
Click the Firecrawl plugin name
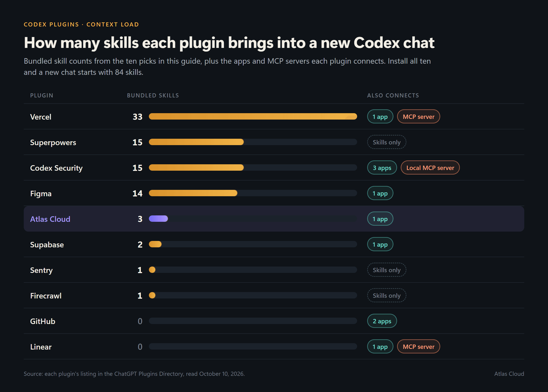click(x=46, y=296)
